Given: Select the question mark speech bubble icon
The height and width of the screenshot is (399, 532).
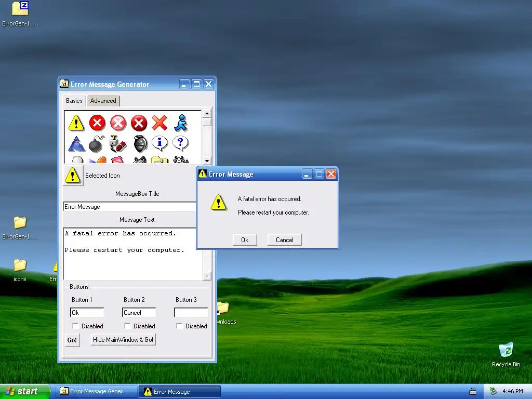Looking at the screenshot, I should [180, 143].
